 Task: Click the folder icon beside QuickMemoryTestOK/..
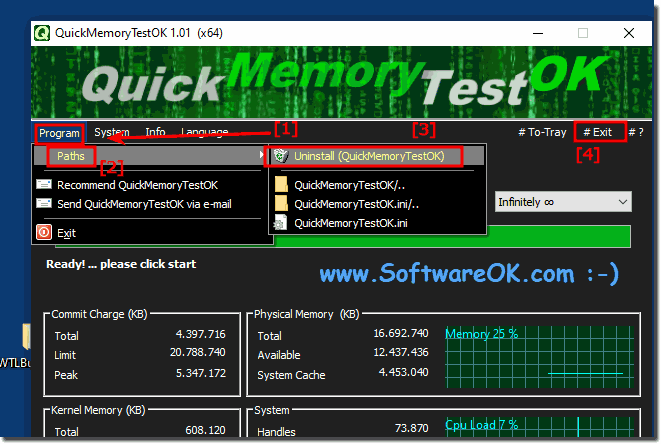coord(281,185)
